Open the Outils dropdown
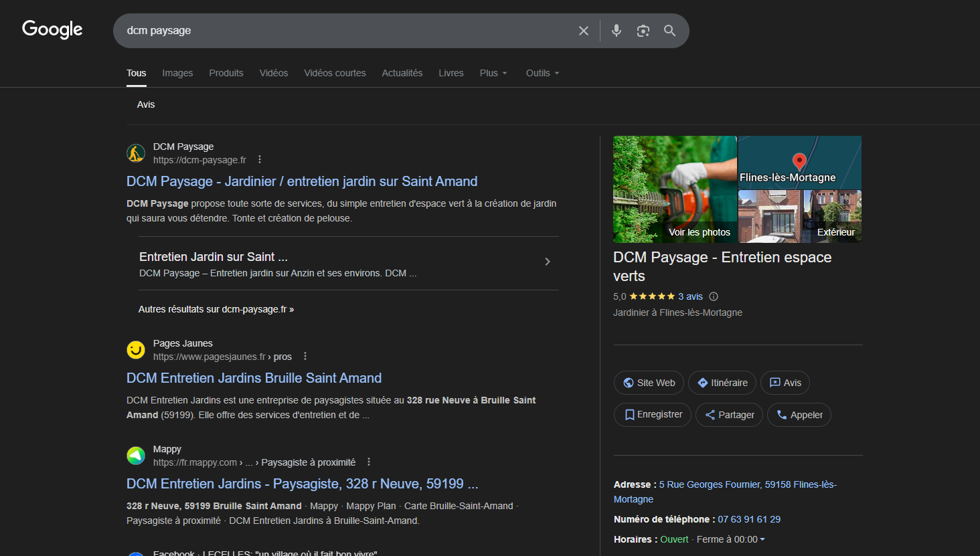 click(x=542, y=73)
